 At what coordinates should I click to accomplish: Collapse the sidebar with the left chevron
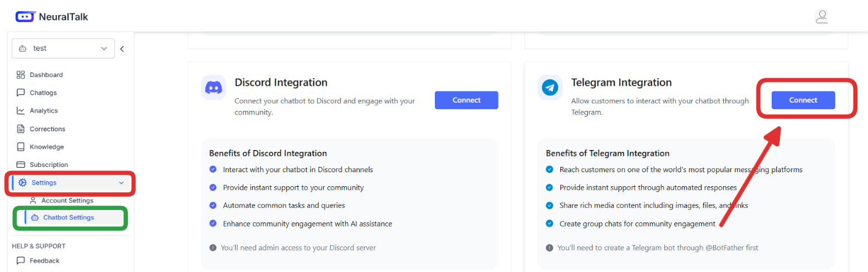pyautogui.click(x=122, y=48)
